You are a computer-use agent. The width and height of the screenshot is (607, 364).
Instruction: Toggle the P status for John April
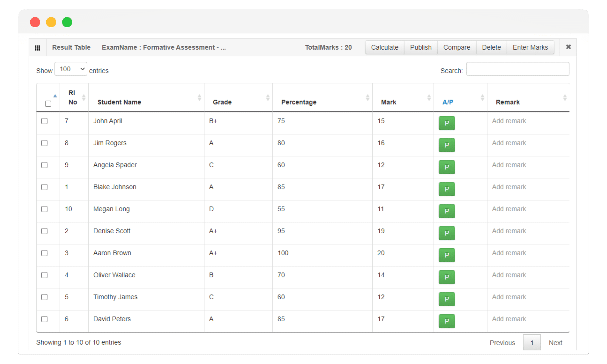(447, 123)
